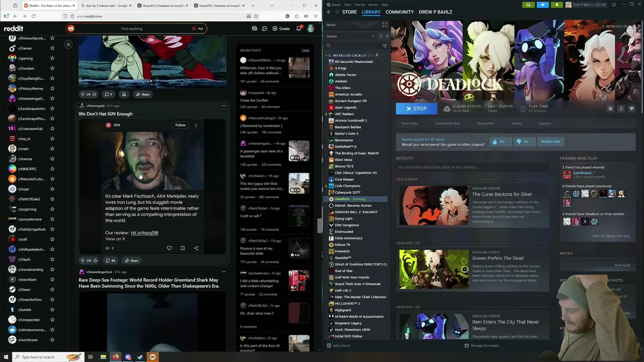Toggle favorite star for r/HistoryMemes
This screenshot has height=362, width=644.
click(x=52, y=88)
